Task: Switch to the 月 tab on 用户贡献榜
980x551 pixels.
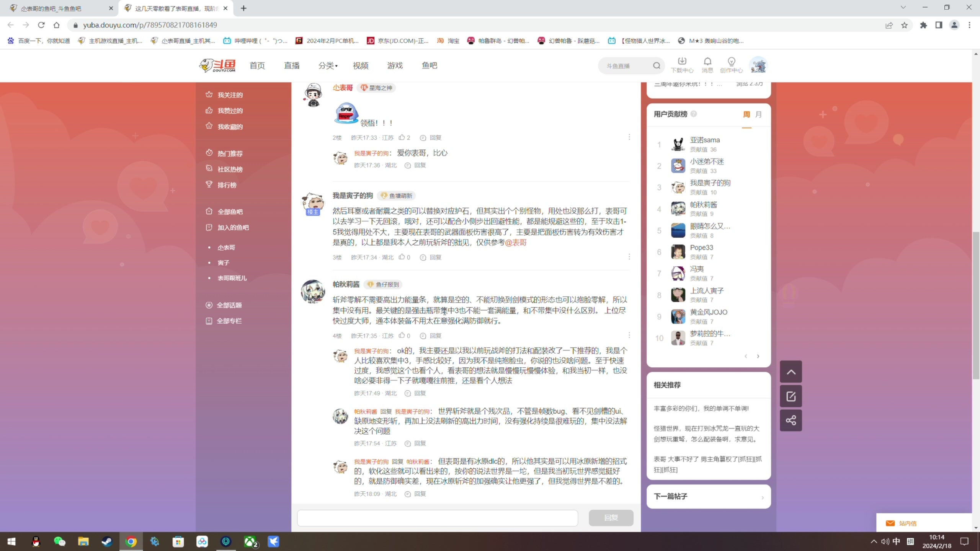Action: point(758,114)
